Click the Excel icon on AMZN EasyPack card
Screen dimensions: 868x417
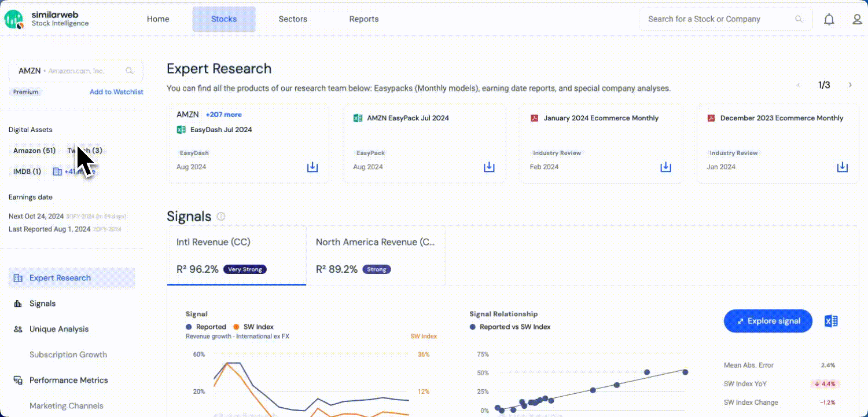[x=358, y=118]
